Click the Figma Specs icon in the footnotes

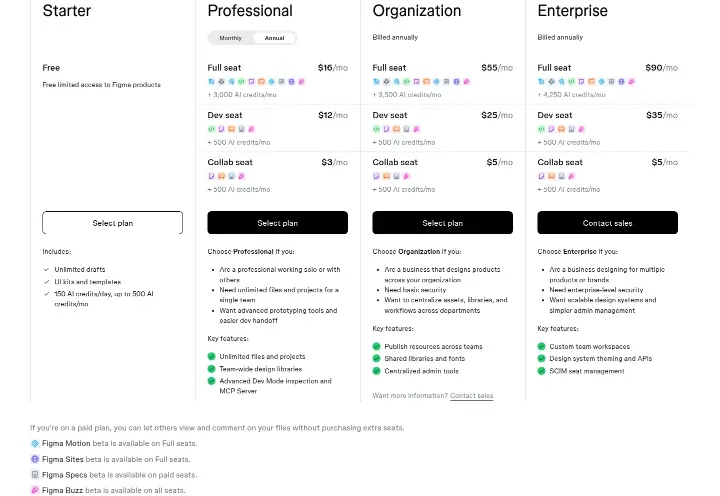point(35,474)
